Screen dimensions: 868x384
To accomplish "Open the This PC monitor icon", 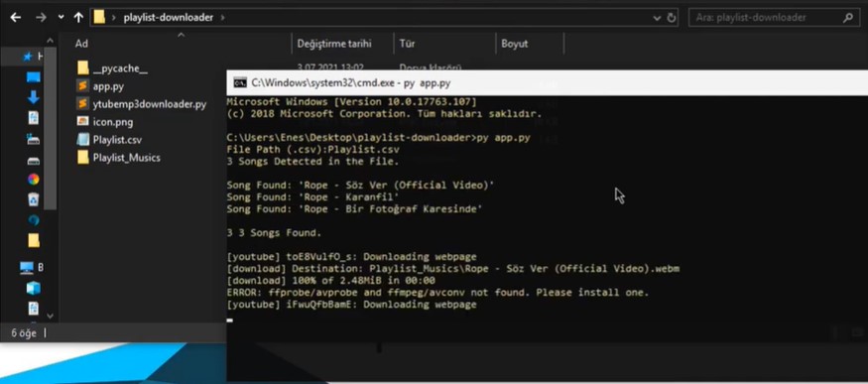I will [27, 268].
